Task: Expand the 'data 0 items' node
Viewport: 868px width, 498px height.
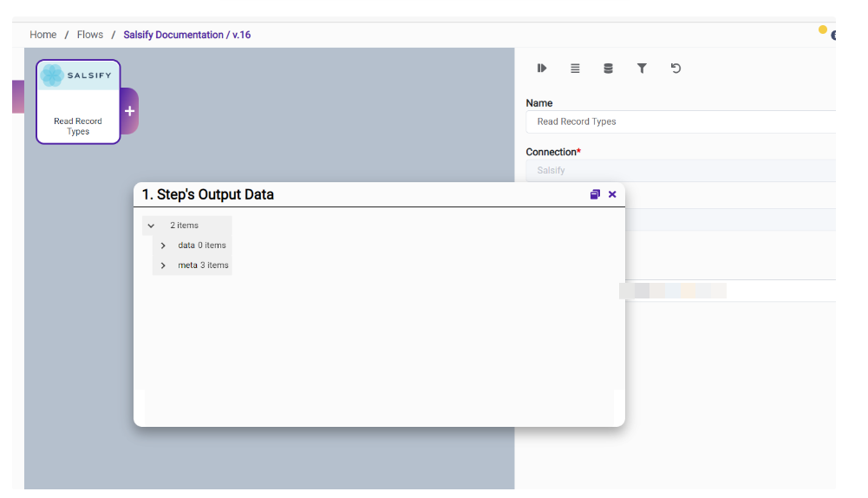Action: click(x=163, y=246)
